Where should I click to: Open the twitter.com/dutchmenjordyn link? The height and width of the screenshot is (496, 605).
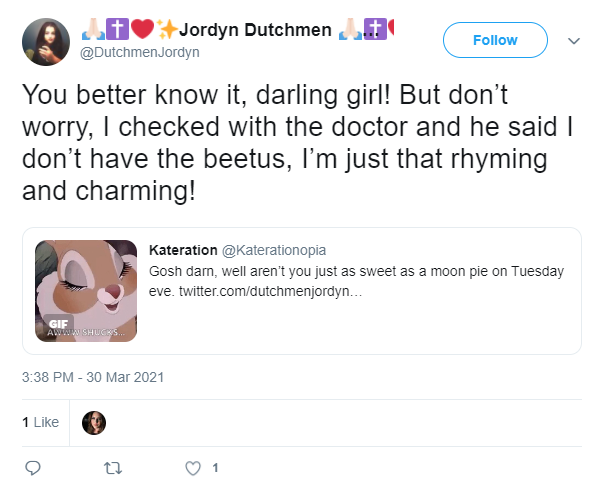[x=270, y=291]
